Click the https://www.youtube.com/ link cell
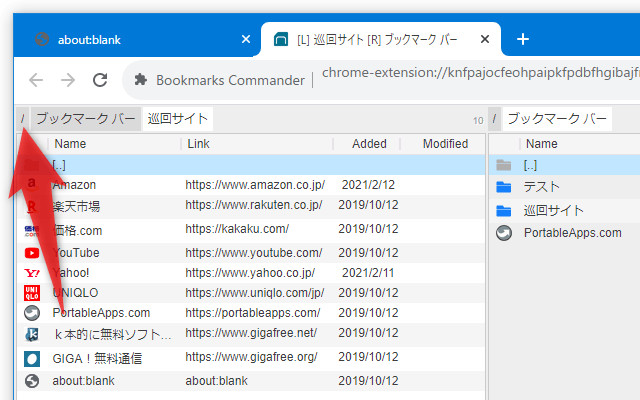640x400 pixels. (254, 253)
